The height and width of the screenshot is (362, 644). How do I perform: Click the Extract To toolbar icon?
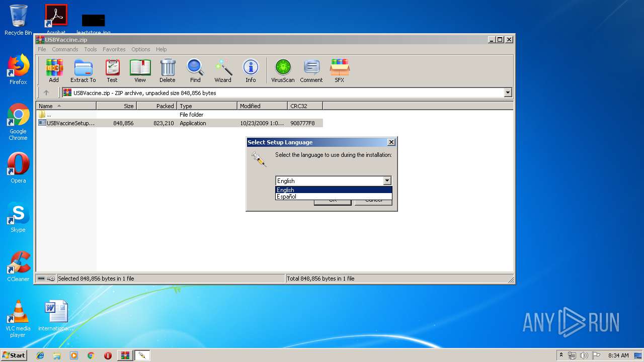coord(83,70)
